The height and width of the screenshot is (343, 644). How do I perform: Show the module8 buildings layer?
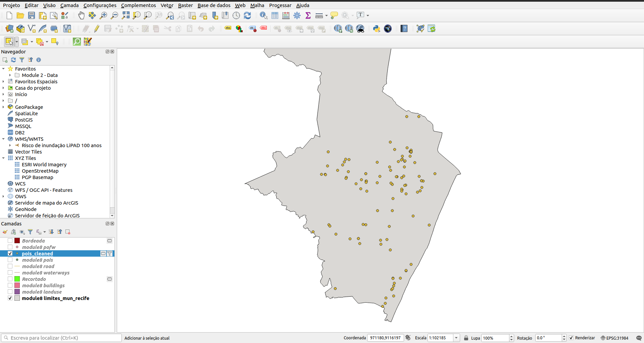pyautogui.click(x=10, y=286)
